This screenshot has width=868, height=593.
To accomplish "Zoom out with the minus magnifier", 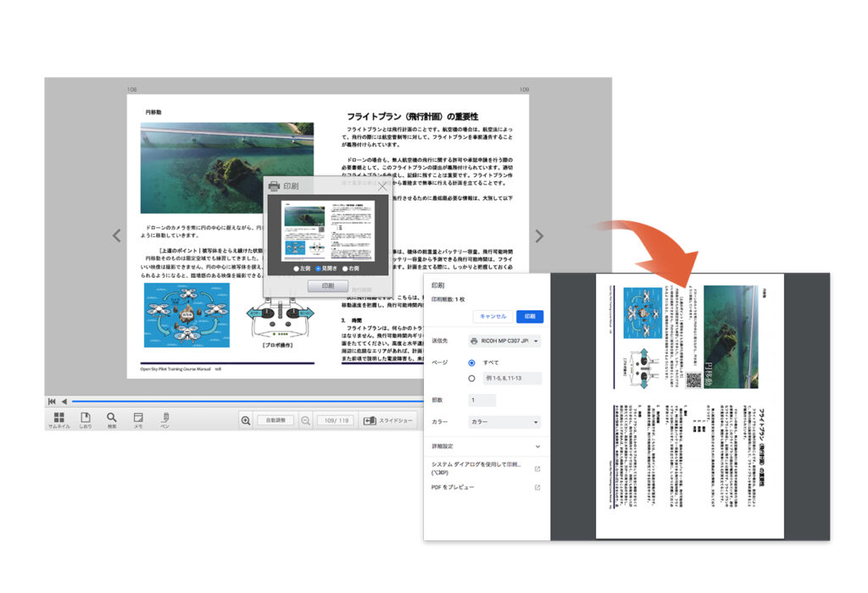I will 305,420.
